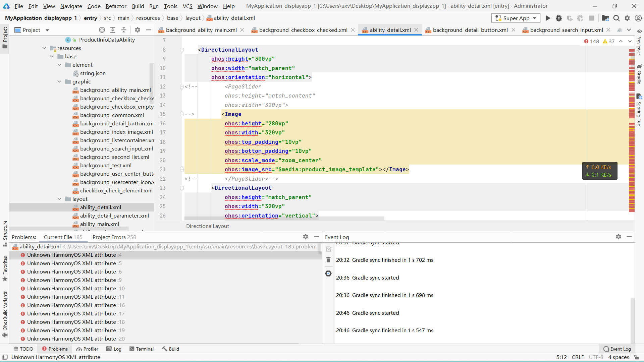644x362 pixels.
Task: Select ability_detail_parameter.xml in tree
Action: 114,216
